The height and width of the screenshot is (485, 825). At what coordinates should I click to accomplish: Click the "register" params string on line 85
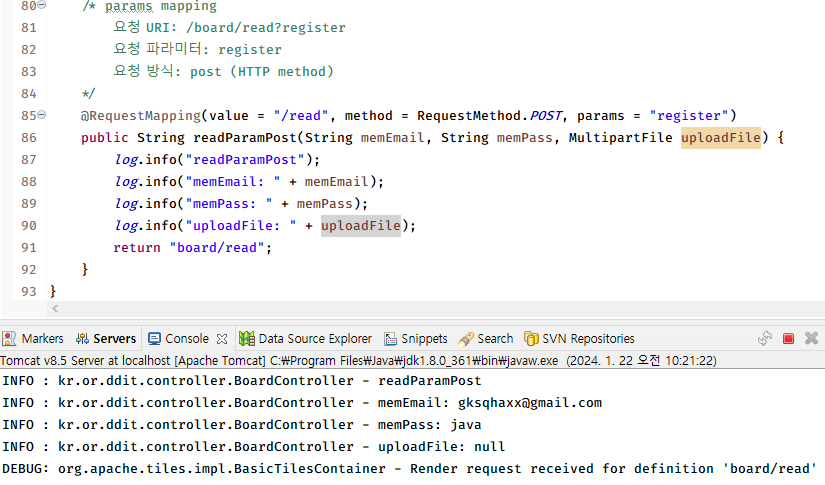(x=689, y=116)
